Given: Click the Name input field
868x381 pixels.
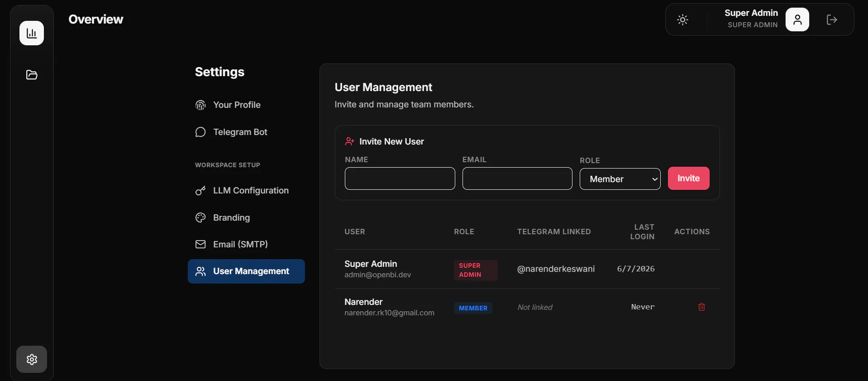Looking at the screenshot, I should tap(400, 178).
